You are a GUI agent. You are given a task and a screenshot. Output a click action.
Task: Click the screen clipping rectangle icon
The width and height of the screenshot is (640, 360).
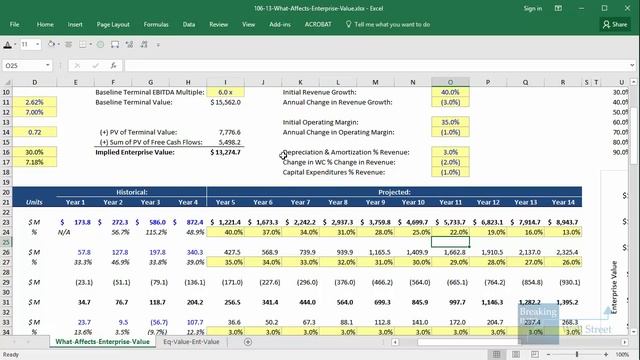115,44
